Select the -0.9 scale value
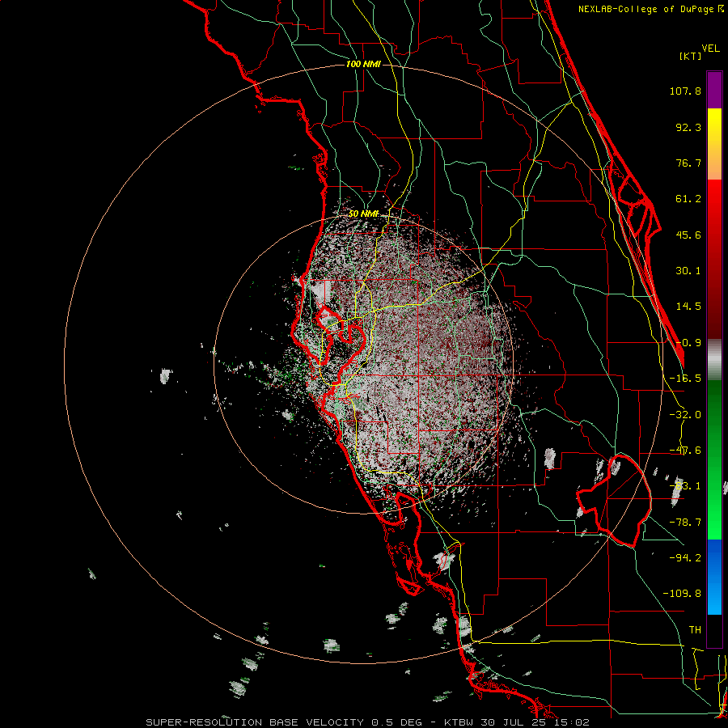This screenshot has height=728, width=728. tap(688, 343)
